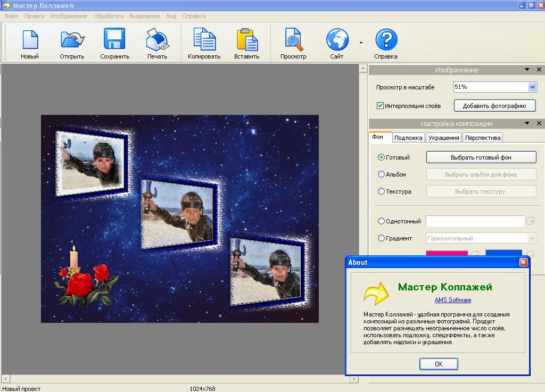The height and width of the screenshot is (392, 545).
Task: Paste using the Вставить clipboard icon
Action: [x=246, y=40]
